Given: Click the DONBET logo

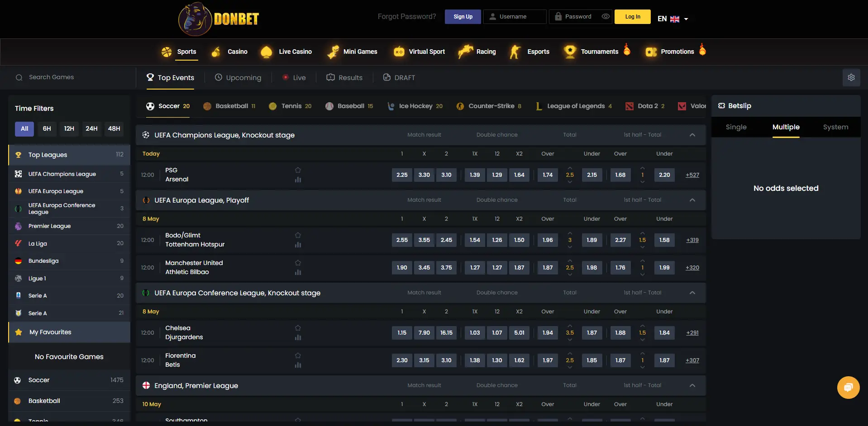Looking at the screenshot, I should tap(219, 19).
